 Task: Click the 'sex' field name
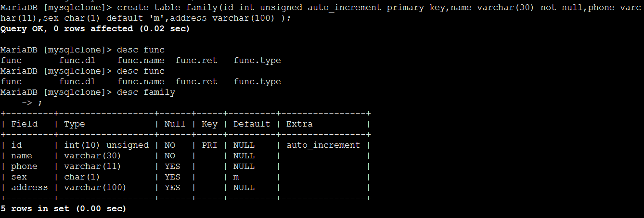(19, 177)
